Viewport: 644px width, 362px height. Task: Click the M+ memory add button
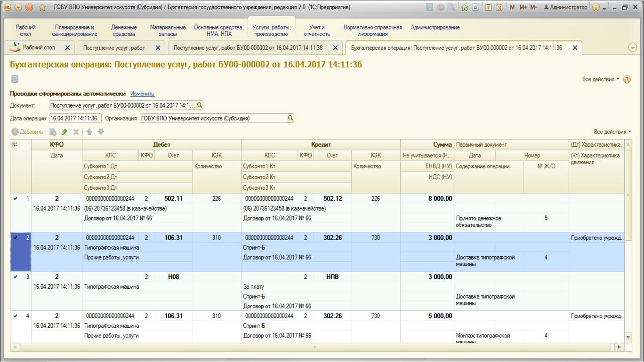tap(523, 8)
